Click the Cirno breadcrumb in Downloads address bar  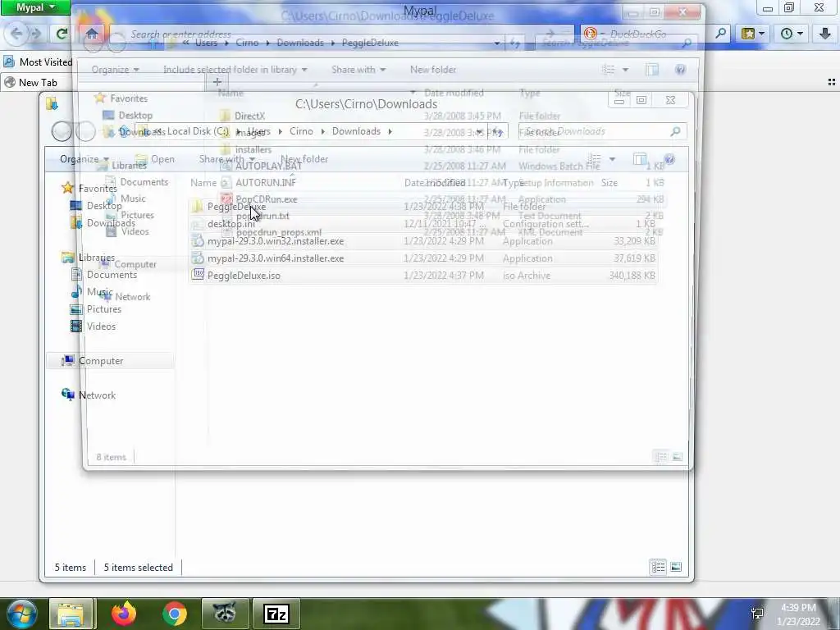point(301,131)
